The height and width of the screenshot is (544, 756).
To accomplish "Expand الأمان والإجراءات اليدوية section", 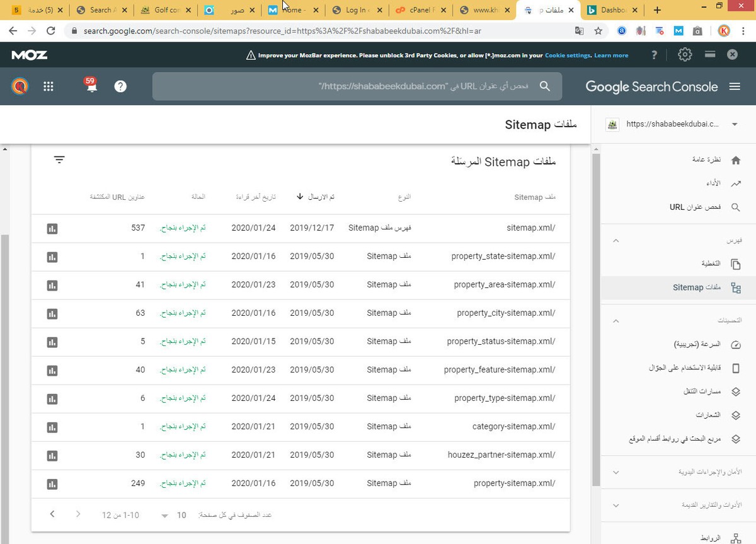I will pos(616,472).
